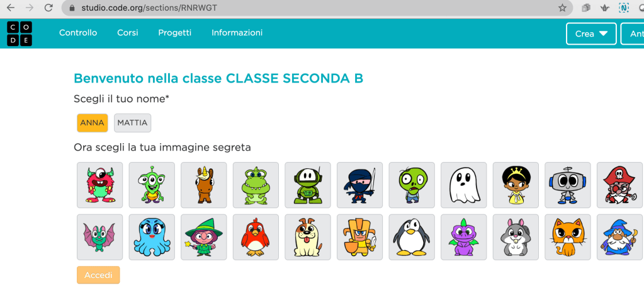
Task: Open the Progetti menu link
Action: tap(175, 33)
